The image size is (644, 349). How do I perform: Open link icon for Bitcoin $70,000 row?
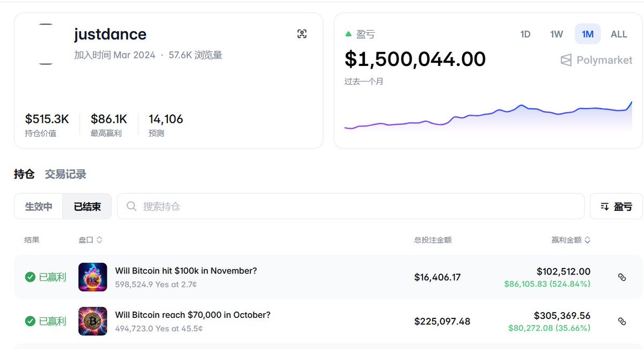pos(622,321)
